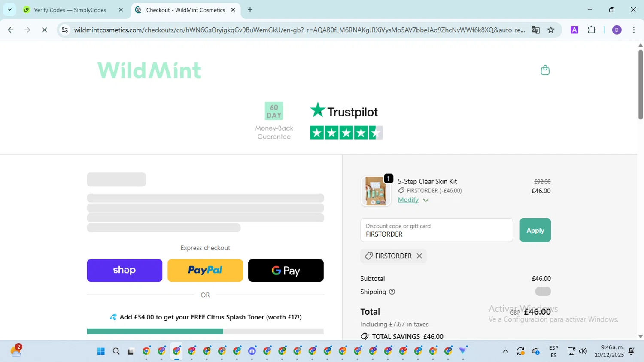Image resolution: width=644 pixels, height=362 pixels.
Task: Click the FIRSTORDER (-£46.00) discount label
Action: [x=430, y=191]
